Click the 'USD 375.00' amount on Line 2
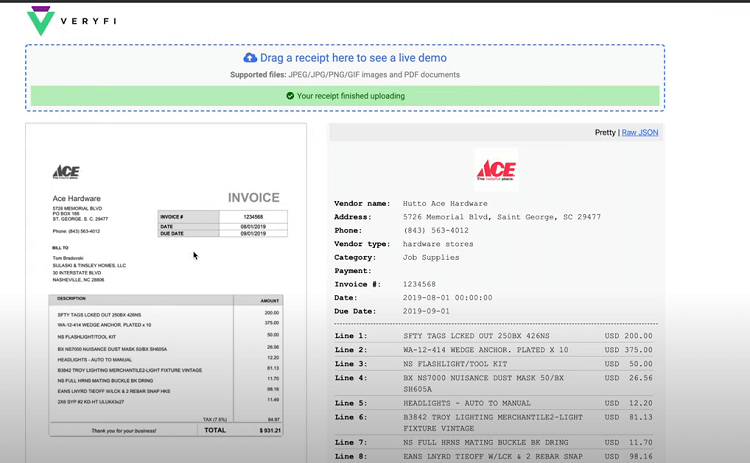The height and width of the screenshot is (463, 750). 628,350
